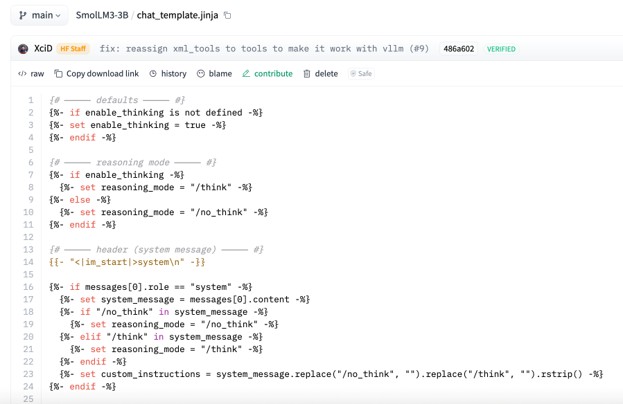This screenshot has width=623, height=404.
Task: Click the XciD user avatar
Action: click(x=23, y=48)
